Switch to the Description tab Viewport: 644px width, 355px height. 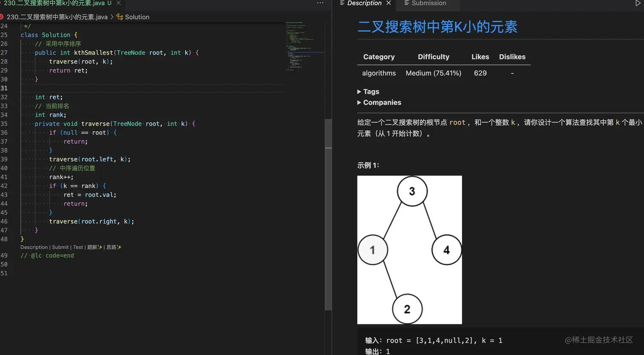364,3
